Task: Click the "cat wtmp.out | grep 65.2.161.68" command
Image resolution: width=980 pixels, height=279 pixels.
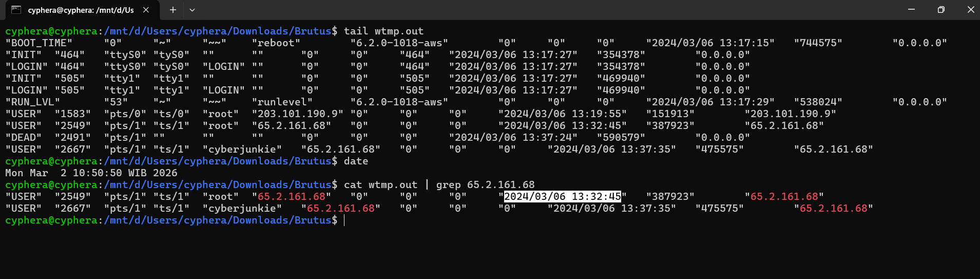Action: [x=439, y=184]
